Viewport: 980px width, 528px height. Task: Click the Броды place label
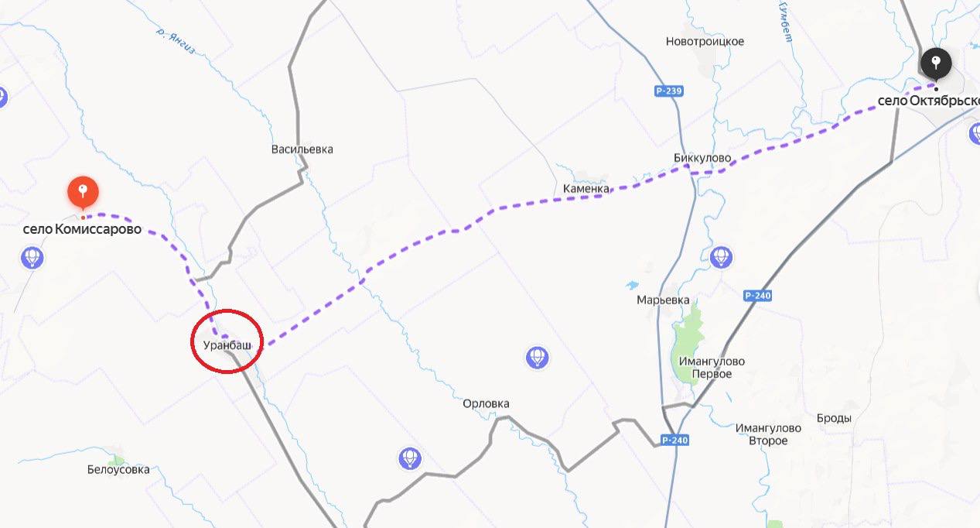click(834, 418)
